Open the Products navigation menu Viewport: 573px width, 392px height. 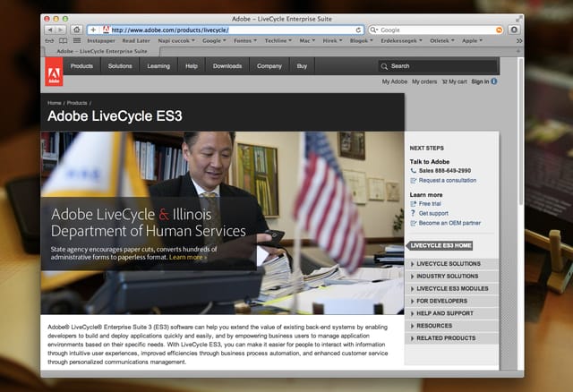[x=81, y=66]
